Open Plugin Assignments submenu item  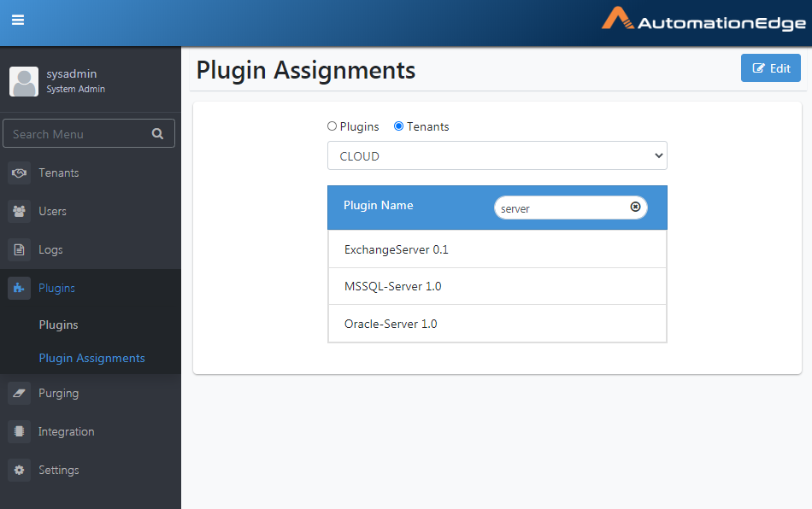[91, 358]
